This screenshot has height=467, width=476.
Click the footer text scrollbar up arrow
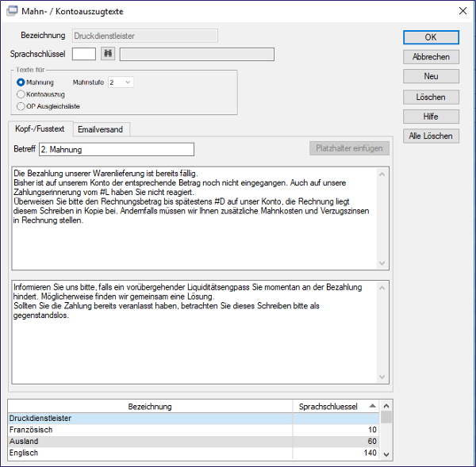click(x=382, y=288)
